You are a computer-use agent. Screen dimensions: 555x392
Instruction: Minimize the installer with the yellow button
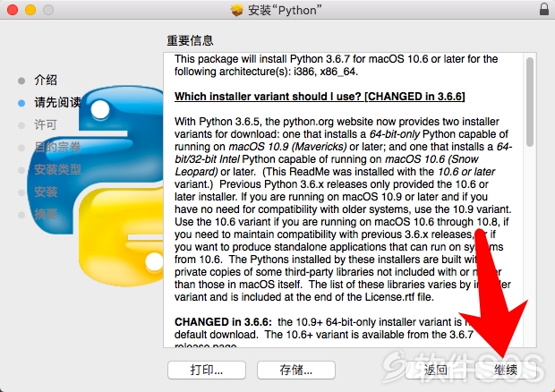tap(30, 10)
